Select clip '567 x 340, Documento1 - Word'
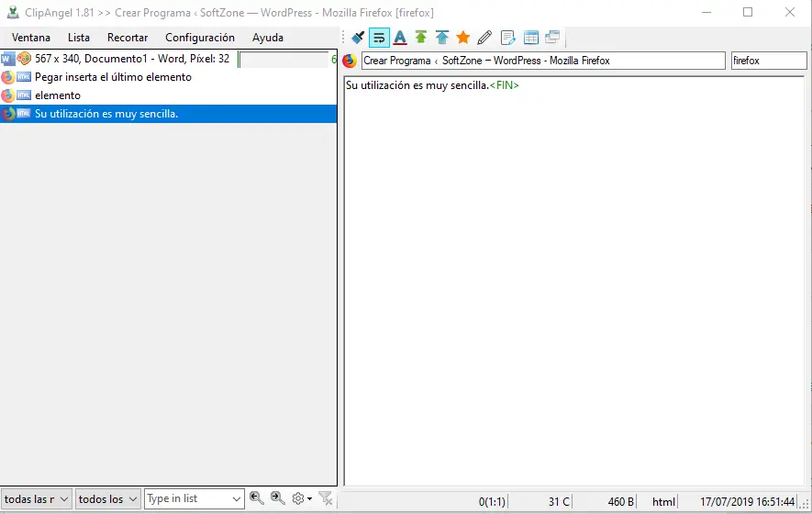Viewport: 812px width, 514px height. 168,59
